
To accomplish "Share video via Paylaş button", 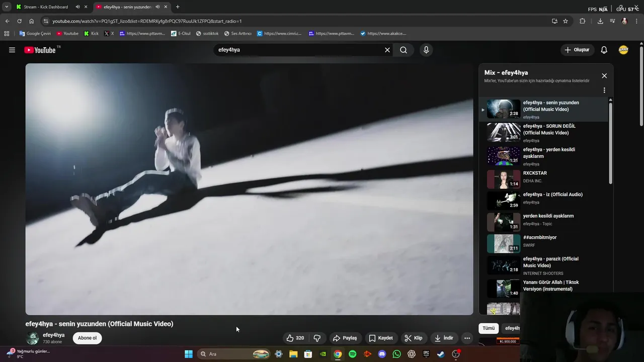I will click(x=345, y=338).
